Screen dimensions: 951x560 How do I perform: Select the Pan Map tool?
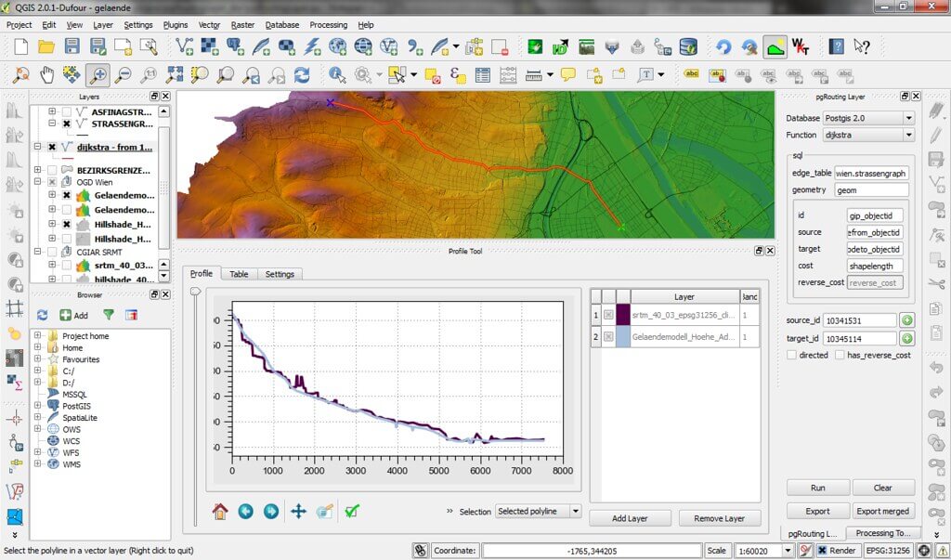coord(46,72)
